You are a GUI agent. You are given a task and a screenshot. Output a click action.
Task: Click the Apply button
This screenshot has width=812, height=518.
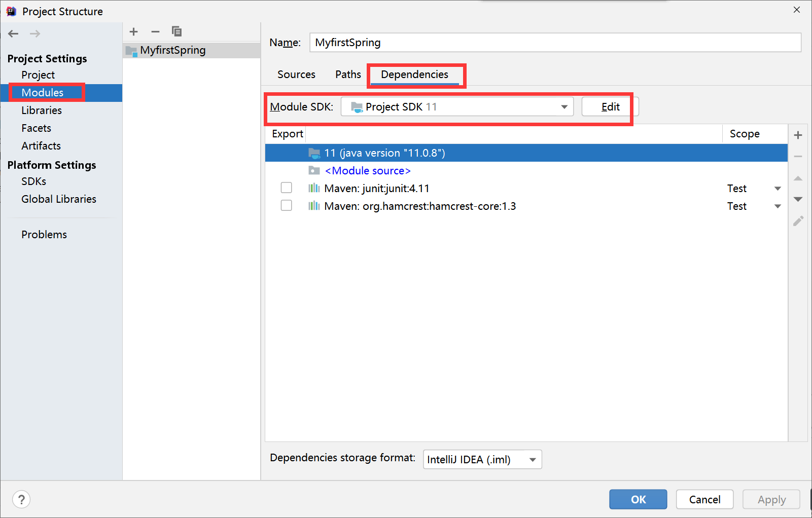(771, 499)
